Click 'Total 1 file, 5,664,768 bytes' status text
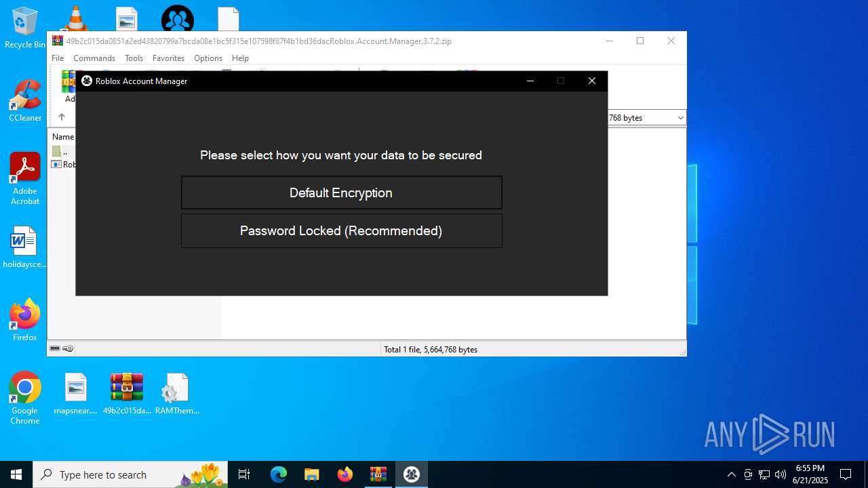 (431, 350)
